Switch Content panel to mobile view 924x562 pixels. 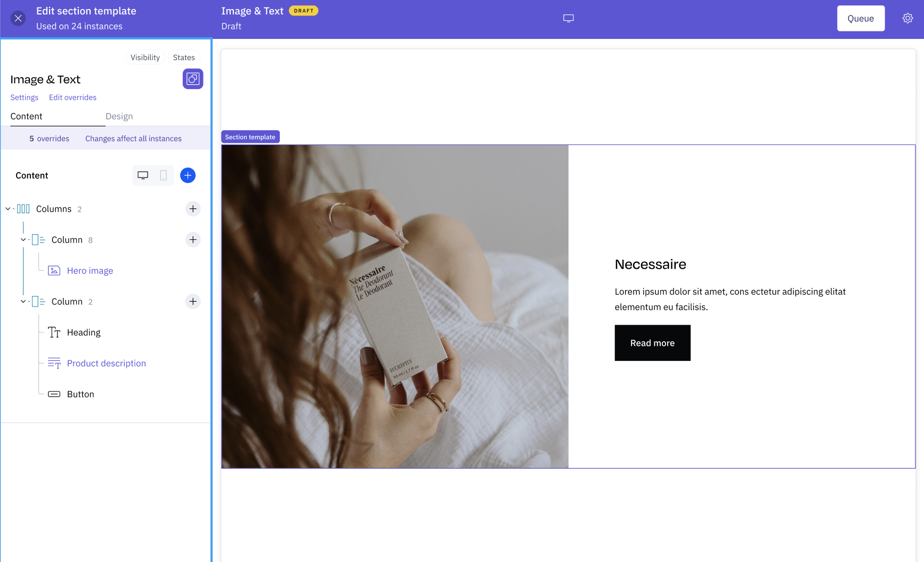[x=164, y=175]
